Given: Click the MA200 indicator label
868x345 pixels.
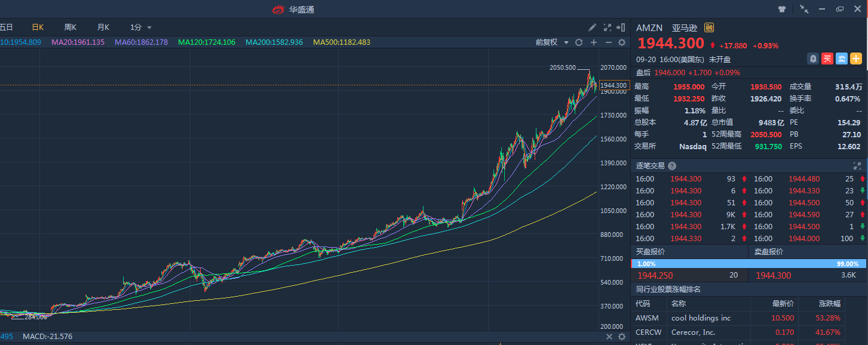Looking at the screenshot, I should coord(274,42).
